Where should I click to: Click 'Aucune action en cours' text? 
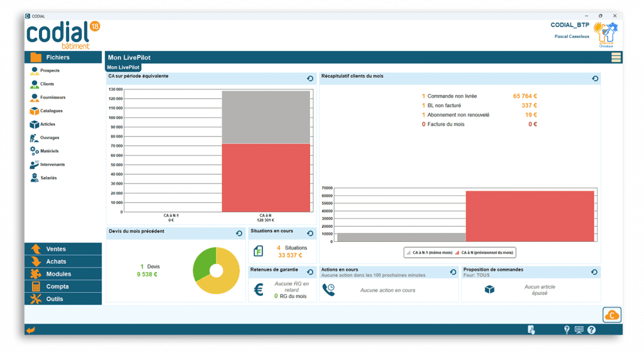(x=387, y=290)
